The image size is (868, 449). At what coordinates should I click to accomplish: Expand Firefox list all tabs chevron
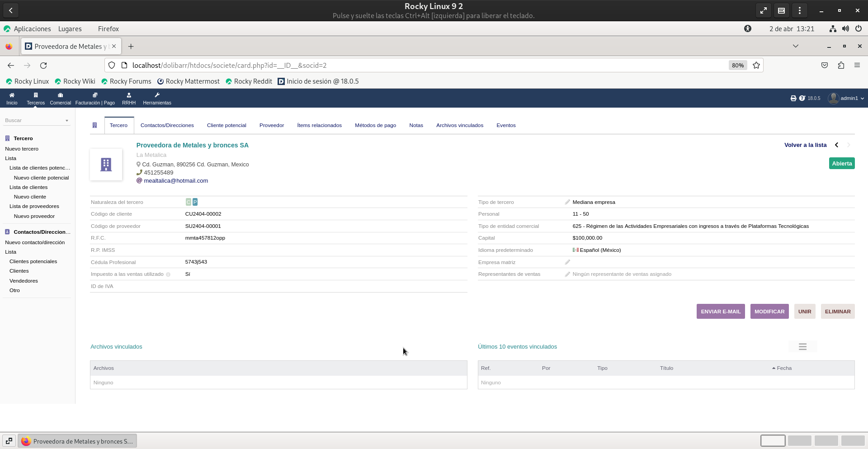[795, 46]
